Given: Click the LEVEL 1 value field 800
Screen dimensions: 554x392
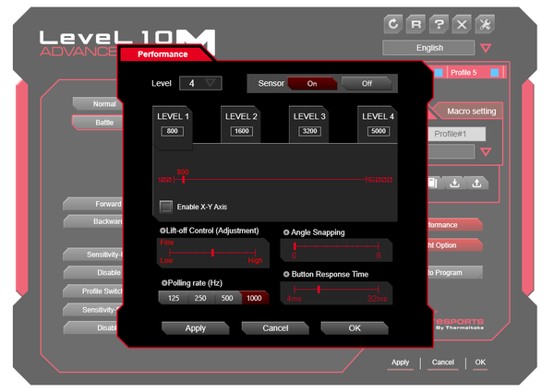Looking at the screenshot, I should (173, 131).
